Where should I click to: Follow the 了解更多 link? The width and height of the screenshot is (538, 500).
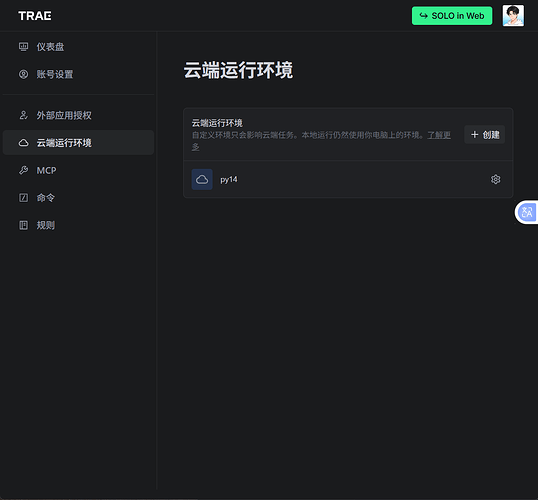point(439,135)
